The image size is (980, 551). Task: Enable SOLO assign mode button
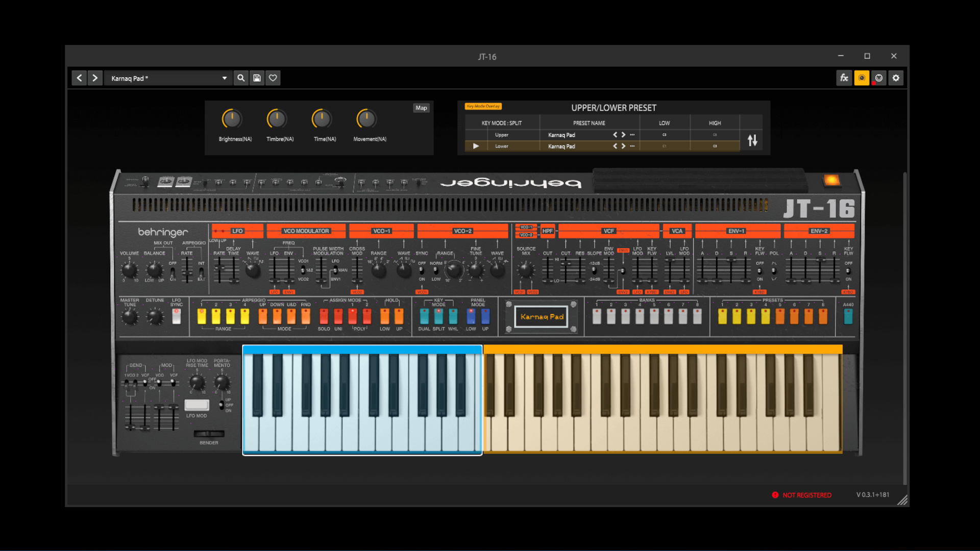pyautogui.click(x=324, y=316)
